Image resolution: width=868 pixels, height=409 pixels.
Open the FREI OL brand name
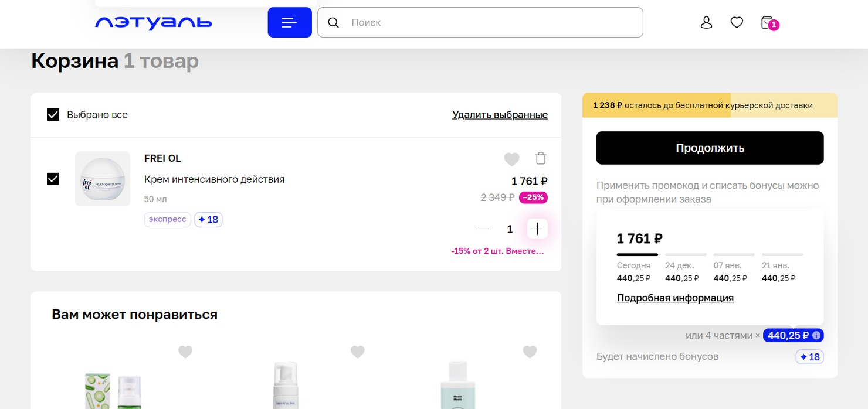pos(162,158)
